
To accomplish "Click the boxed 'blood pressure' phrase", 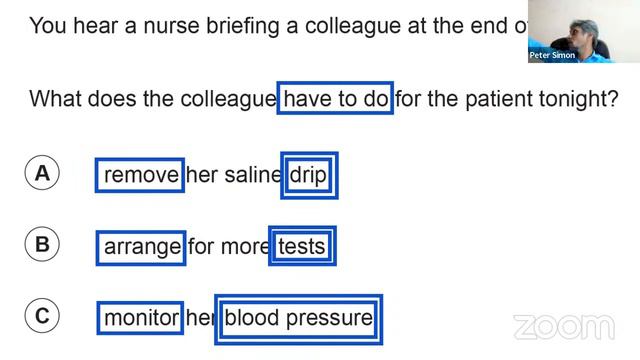I will (x=298, y=319).
